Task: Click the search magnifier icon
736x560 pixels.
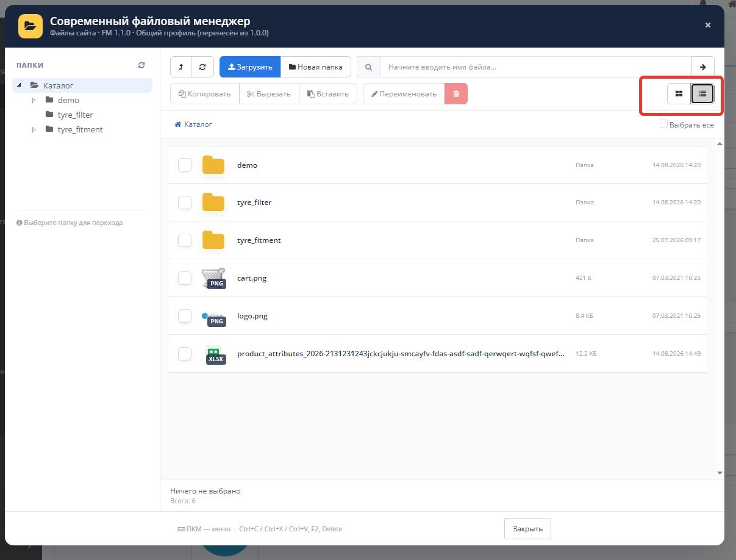Action: click(368, 67)
